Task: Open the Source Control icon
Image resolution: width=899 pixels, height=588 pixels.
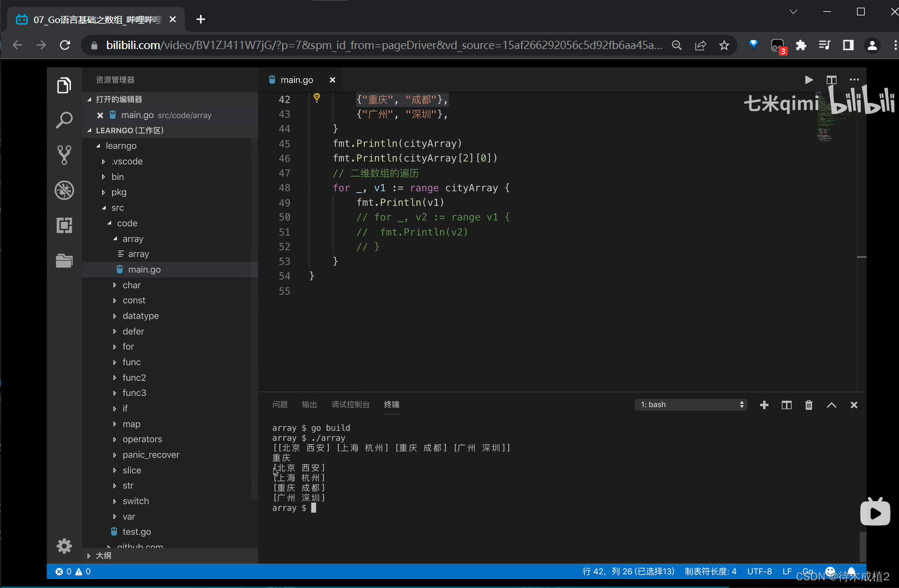Action: pyautogui.click(x=64, y=155)
